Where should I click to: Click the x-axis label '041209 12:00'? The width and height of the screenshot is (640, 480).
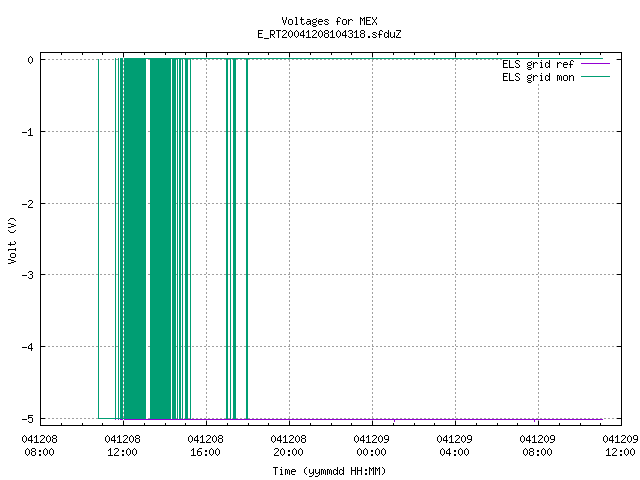tap(620, 446)
